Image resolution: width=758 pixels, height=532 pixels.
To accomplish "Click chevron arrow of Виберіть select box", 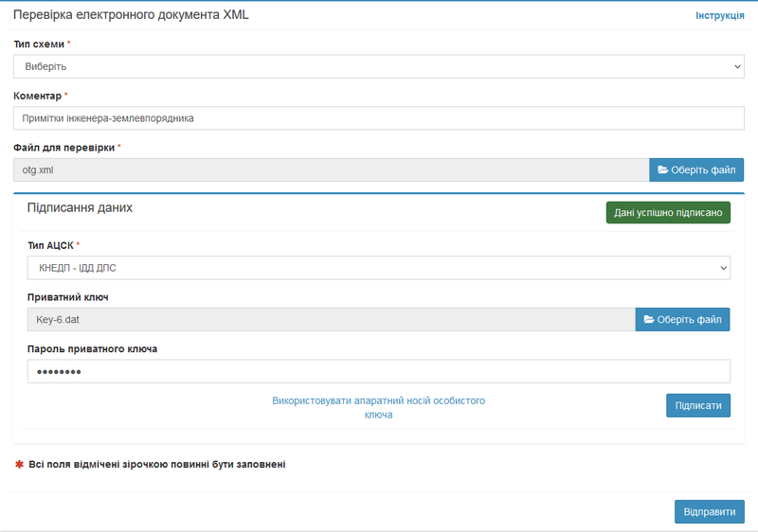I will (737, 66).
